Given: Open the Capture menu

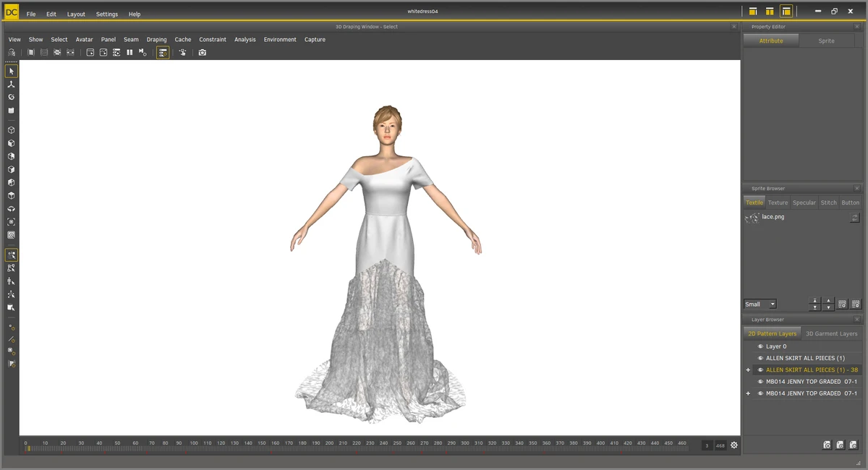Looking at the screenshot, I should coord(315,40).
